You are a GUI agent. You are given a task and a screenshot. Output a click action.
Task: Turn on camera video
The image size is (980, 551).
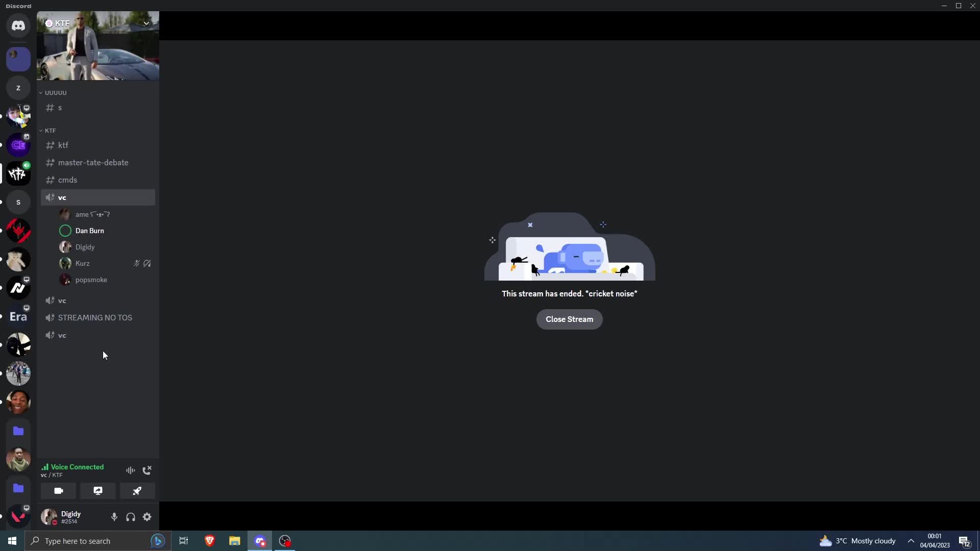[x=59, y=491]
